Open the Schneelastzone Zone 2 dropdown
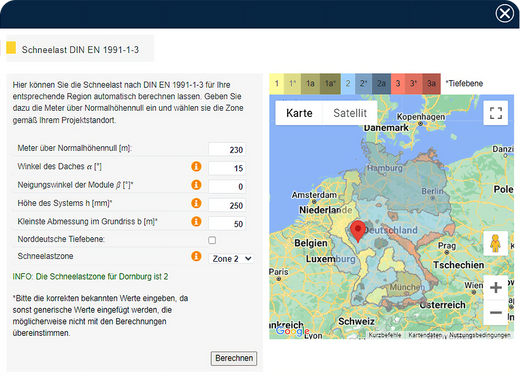Screen dimensions: 520x390 [x=231, y=259]
